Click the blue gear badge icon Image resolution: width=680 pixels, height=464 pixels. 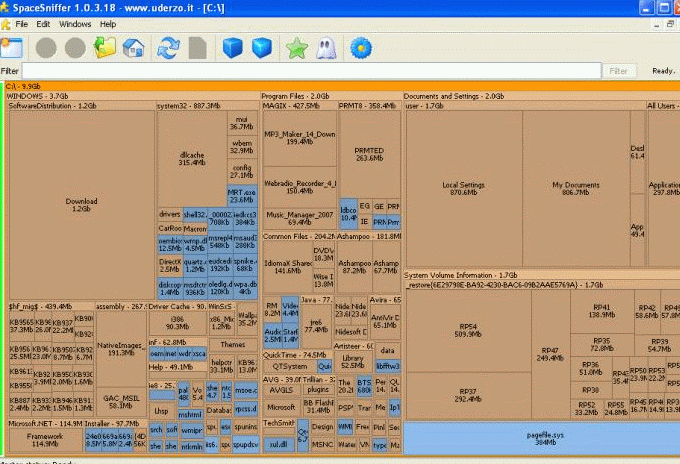coord(362,47)
